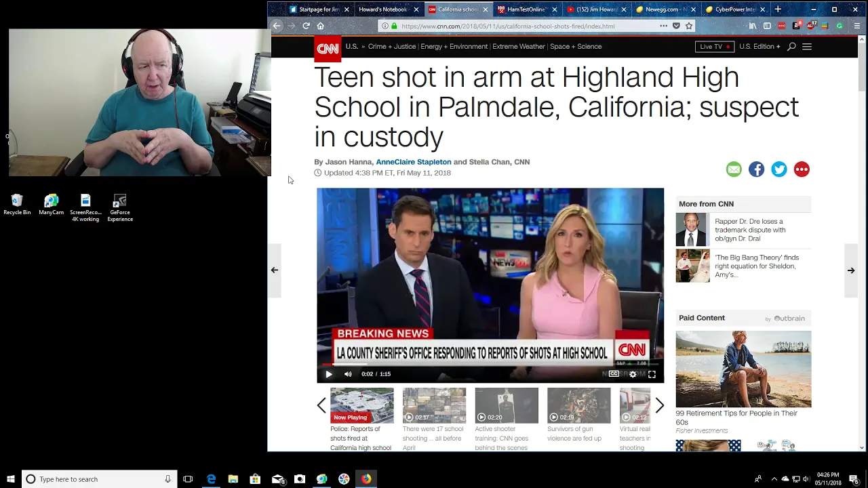The image size is (868, 488).
Task: Save page to Pocket
Action: [676, 26]
